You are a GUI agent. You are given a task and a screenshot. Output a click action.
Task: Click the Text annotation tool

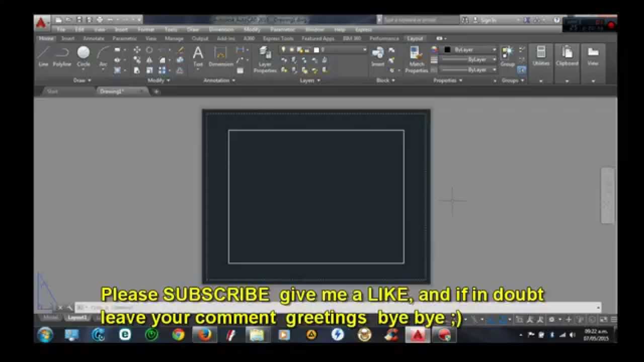point(198,56)
